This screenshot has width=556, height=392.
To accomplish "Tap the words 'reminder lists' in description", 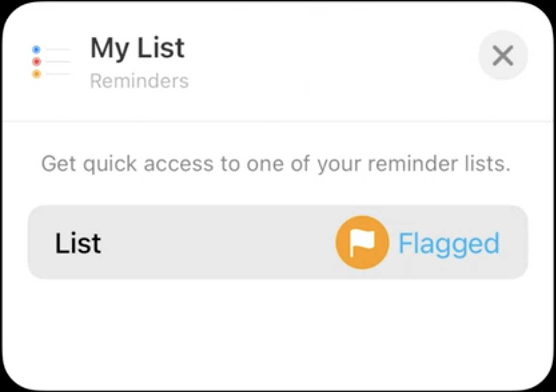I will 439,164.
